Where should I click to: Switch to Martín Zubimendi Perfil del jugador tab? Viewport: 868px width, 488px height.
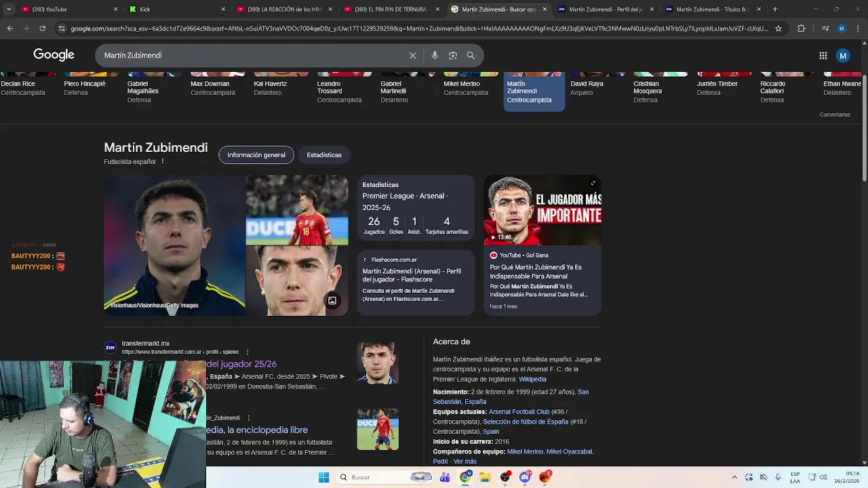605,9
